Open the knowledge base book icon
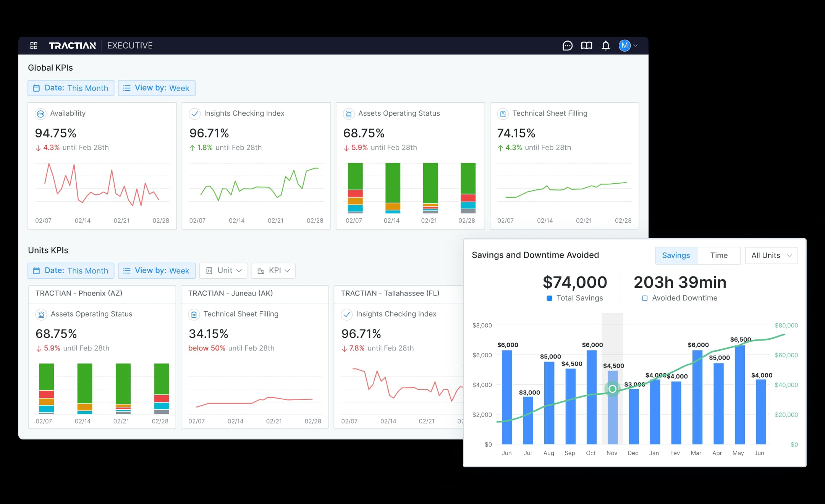This screenshot has width=825, height=504. point(587,45)
